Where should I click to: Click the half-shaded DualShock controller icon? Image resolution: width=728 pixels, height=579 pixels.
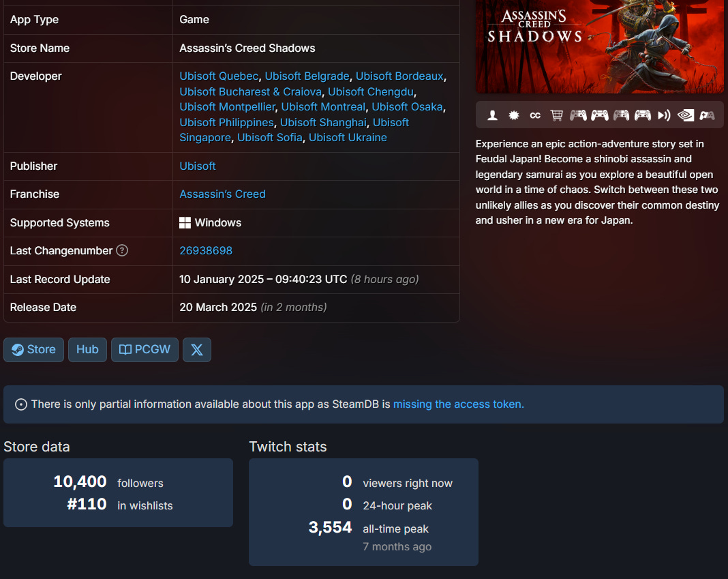coord(578,115)
